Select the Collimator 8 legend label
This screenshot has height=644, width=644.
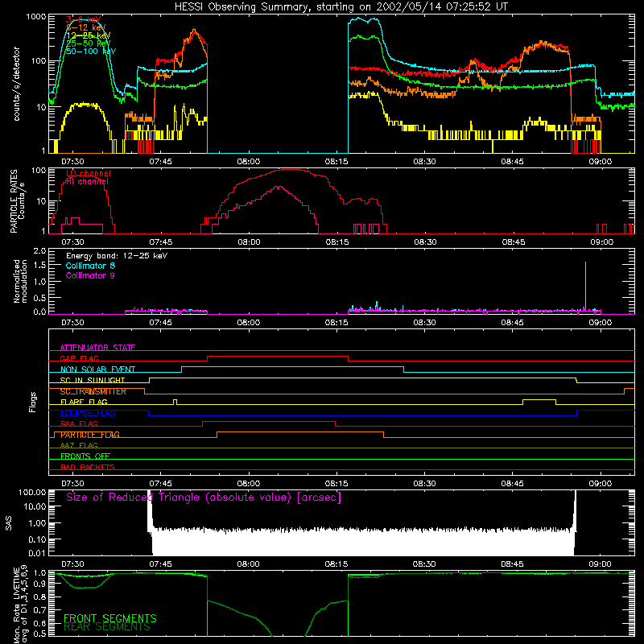click(90, 266)
